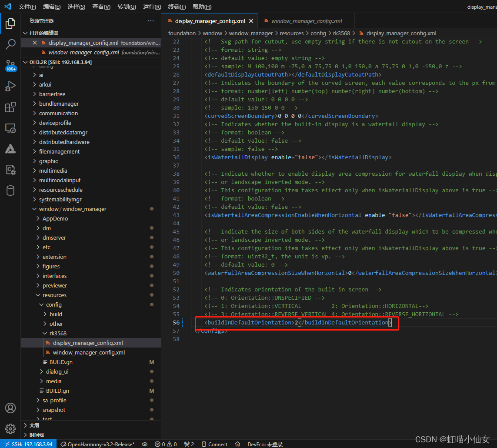Expand the 大纲 outline section
The width and height of the screenshot is (497, 448).
[x=90, y=425]
